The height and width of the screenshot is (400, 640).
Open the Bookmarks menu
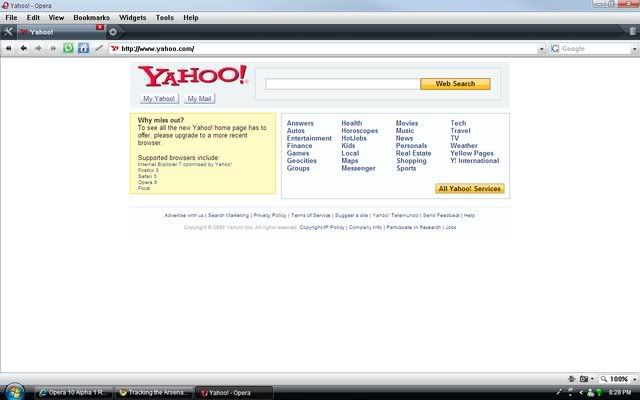coord(91,17)
